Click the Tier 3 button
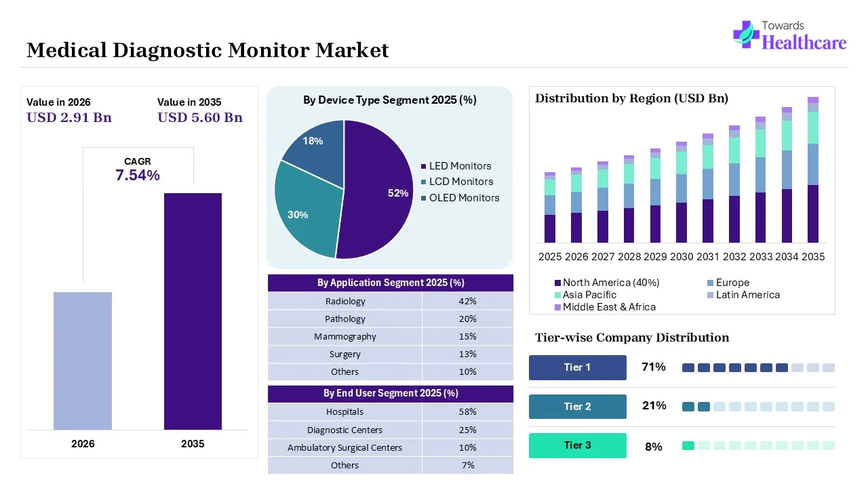This screenshot has height=488, width=868. 578,445
